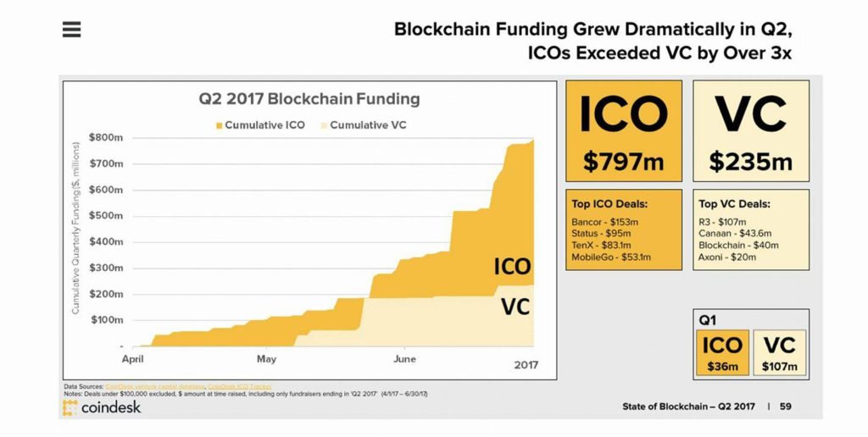Click the CoinDesk logo icon
The height and width of the screenshot is (437, 868).
click(70, 408)
